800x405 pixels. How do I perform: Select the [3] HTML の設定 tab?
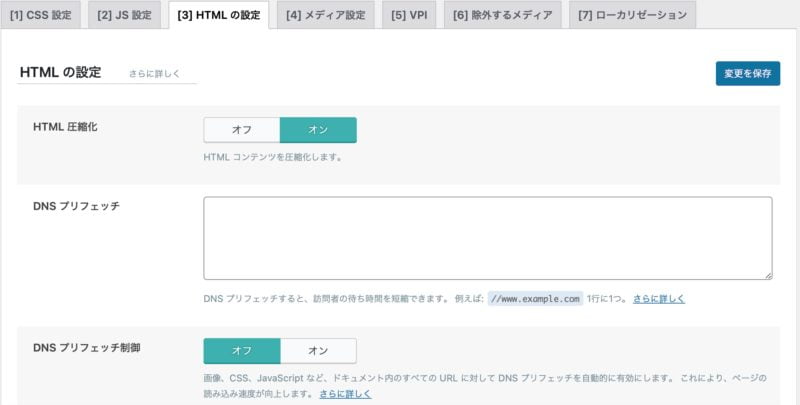[x=218, y=15]
